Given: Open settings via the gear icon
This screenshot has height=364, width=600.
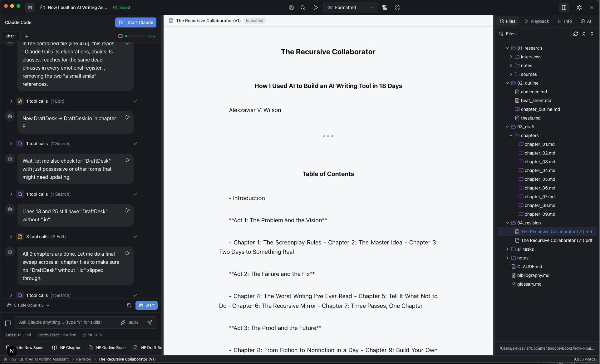Looking at the screenshot, I should pyautogui.click(x=579, y=7).
